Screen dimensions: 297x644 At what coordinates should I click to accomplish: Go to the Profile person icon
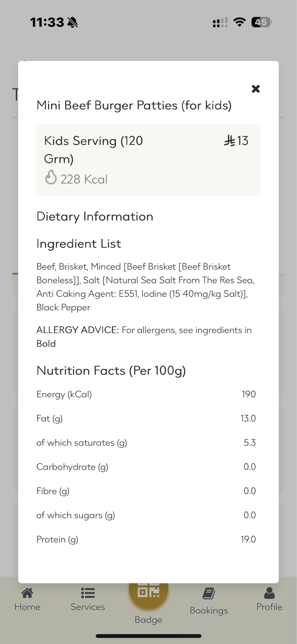coord(269,593)
